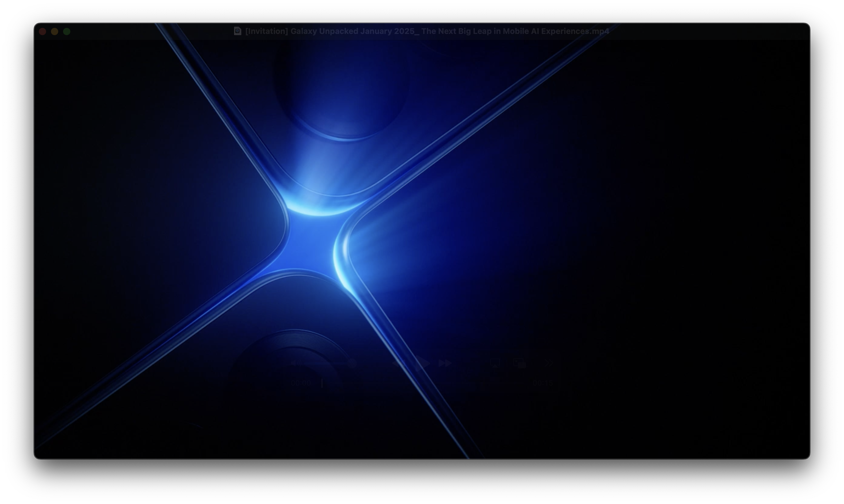Click the playhead marker on timeline
The height and width of the screenshot is (504, 844).
[x=322, y=383]
